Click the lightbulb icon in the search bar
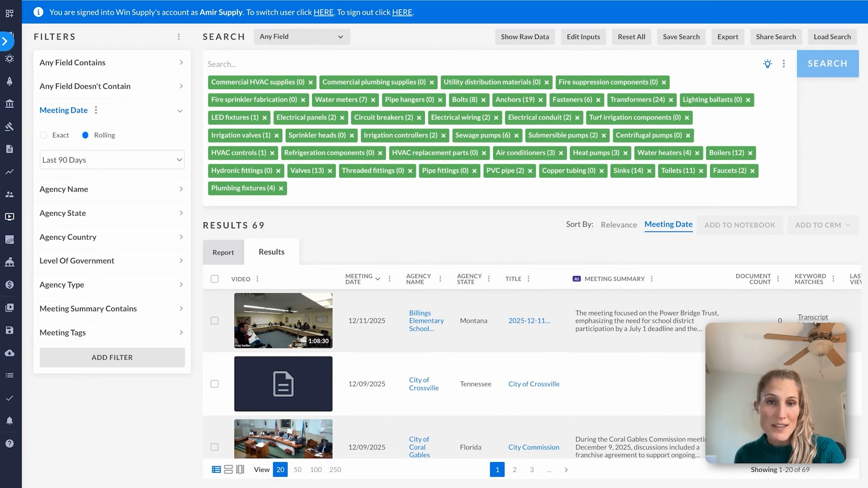868x488 pixels. click(768, 64)
